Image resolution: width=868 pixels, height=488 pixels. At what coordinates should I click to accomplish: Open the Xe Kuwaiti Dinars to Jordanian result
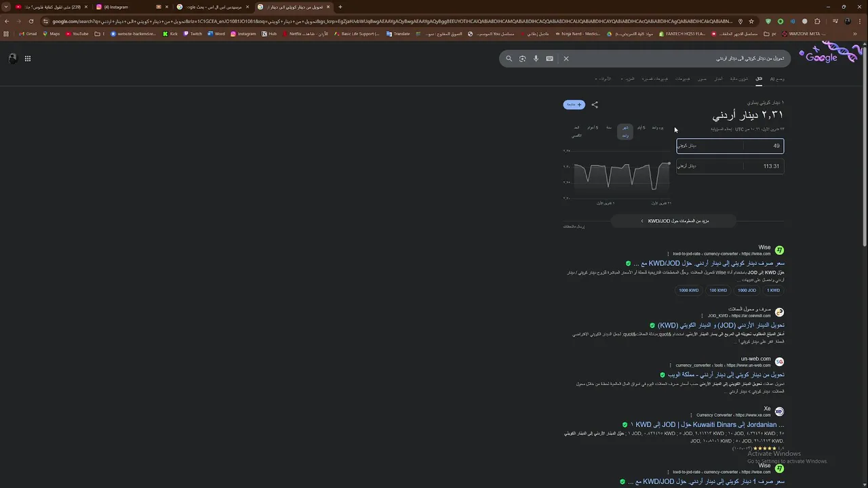click(x=707, y=425)
